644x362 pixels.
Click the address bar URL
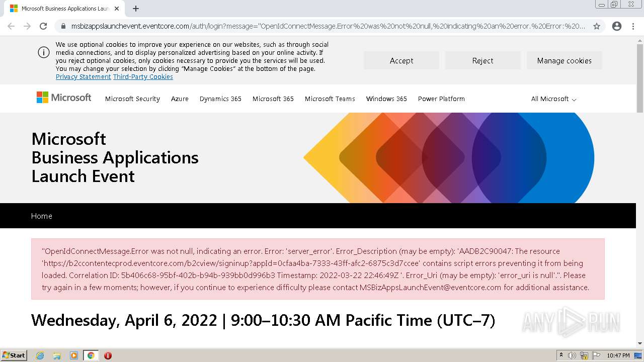pyautogui.click(x=328, y=26)
